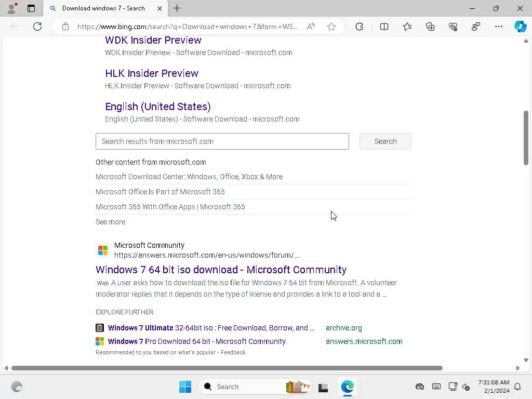Open Windows 7 Ultimate 32-64bit iso archive link

pos(211,328)
